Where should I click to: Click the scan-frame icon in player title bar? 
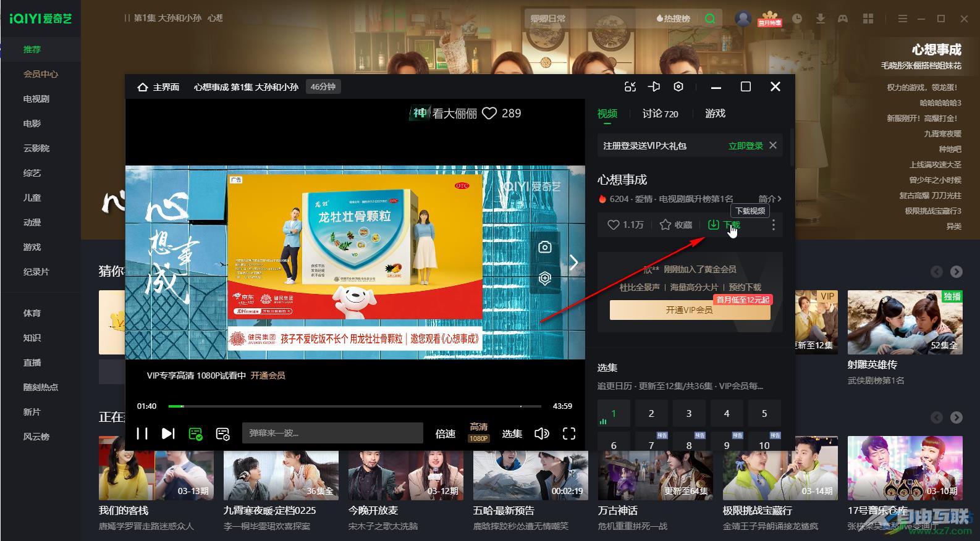pyautogui.click(x=630, y=87)
